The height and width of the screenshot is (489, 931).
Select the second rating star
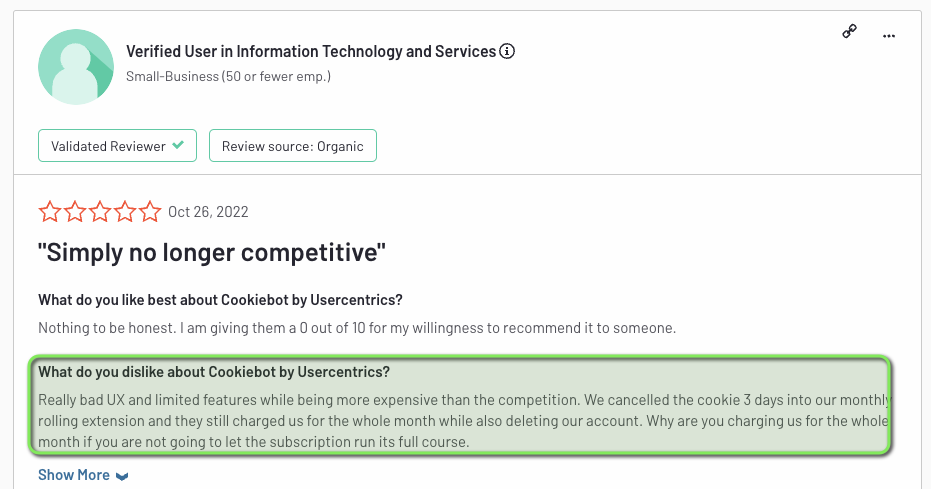[74, 212]
